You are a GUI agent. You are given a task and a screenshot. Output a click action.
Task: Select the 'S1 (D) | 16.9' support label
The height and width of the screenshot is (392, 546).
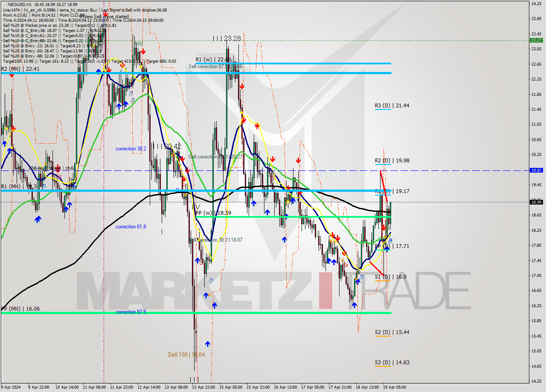tap(391, 277)
